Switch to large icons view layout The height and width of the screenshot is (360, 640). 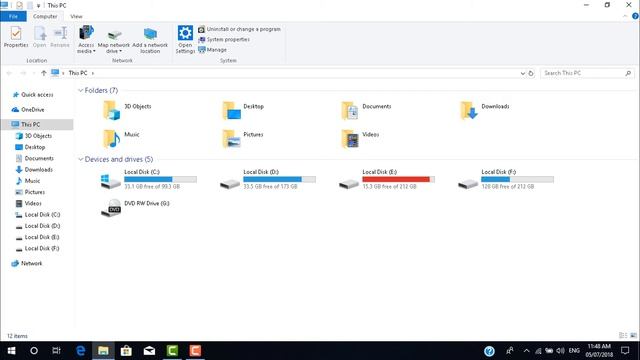point(633,336)
